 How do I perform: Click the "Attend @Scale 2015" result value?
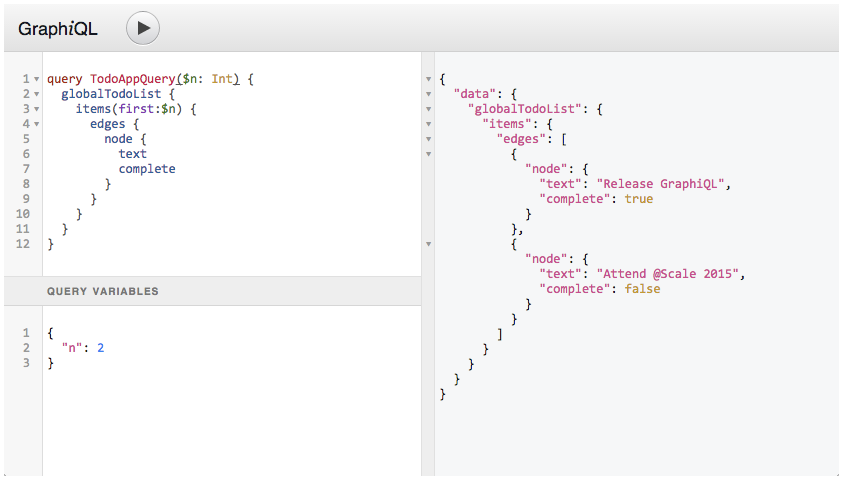coord(667,274)
